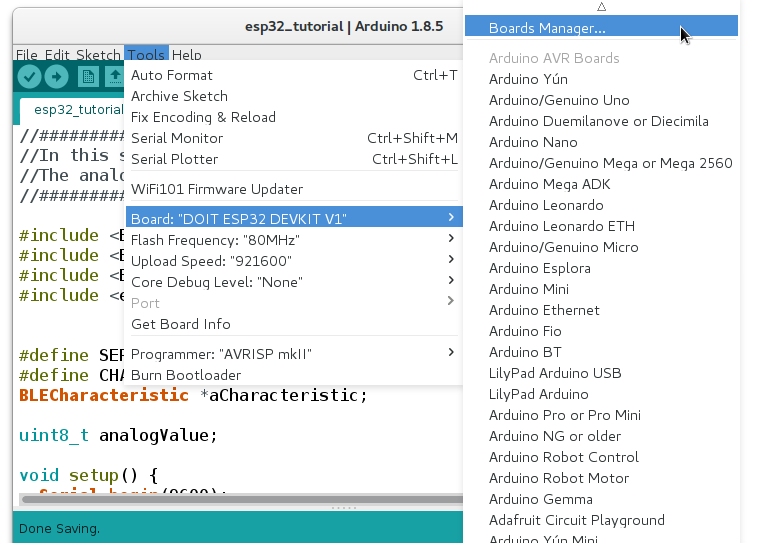The height and width of the screenshot is (543, 762).
Task: Click scroll-up triangle atop boards list
Action: [601, 7]
